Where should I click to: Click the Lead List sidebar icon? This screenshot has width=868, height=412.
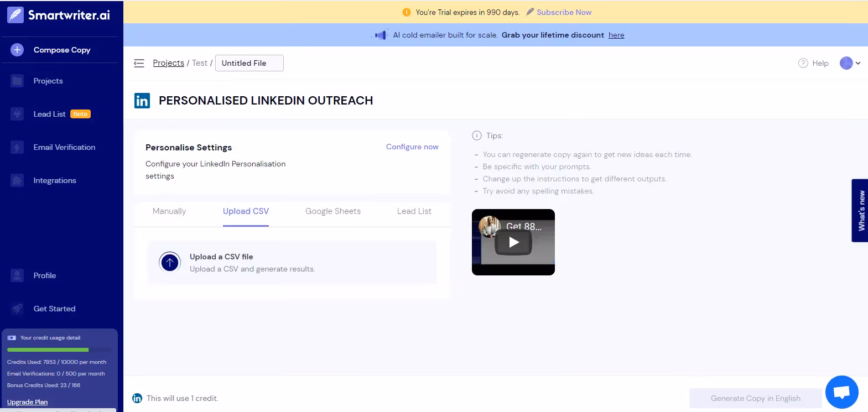[x=17, y=114]
